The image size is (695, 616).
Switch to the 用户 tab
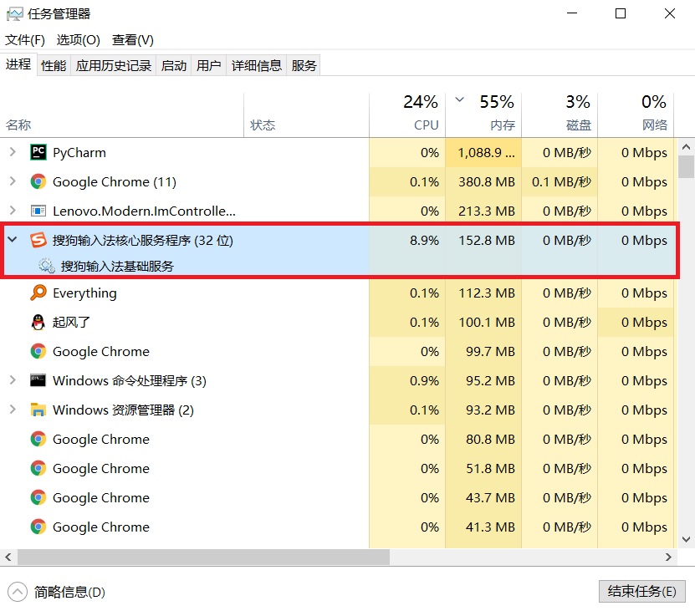209,65
